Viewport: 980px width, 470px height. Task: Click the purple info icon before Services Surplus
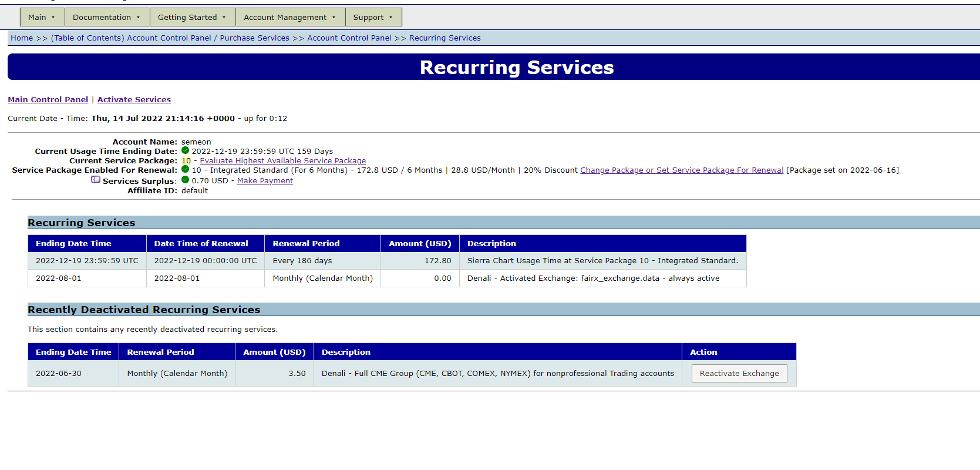click(96, 180)
